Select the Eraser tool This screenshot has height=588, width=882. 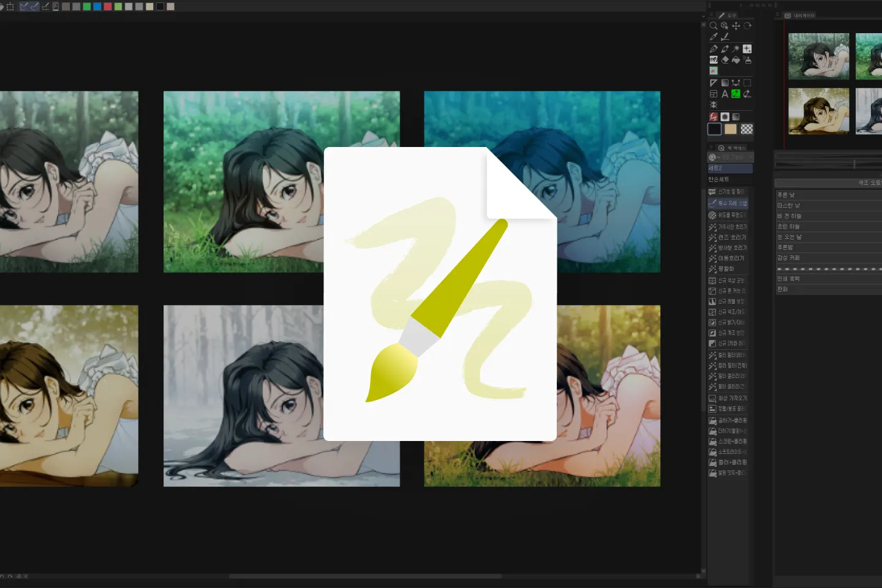coord(725,60)
